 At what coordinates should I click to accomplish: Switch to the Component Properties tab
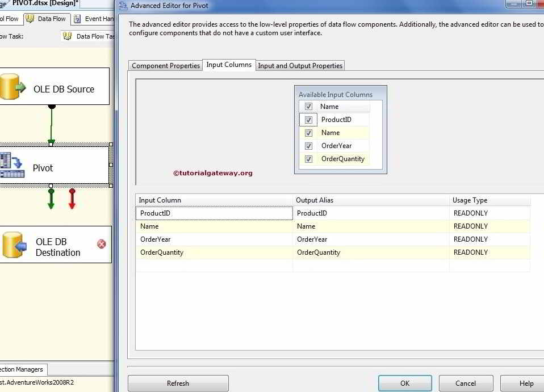coord(165,65)
